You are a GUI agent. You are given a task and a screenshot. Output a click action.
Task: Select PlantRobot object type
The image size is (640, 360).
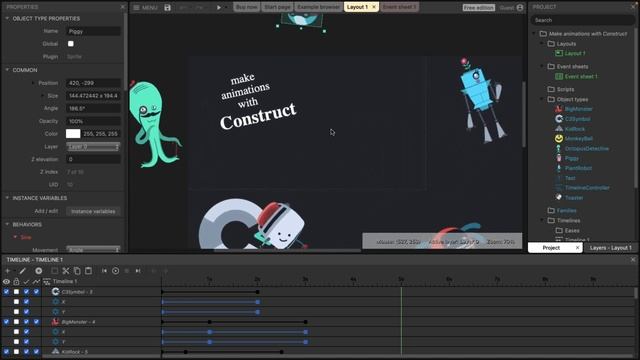coord(578,168)
